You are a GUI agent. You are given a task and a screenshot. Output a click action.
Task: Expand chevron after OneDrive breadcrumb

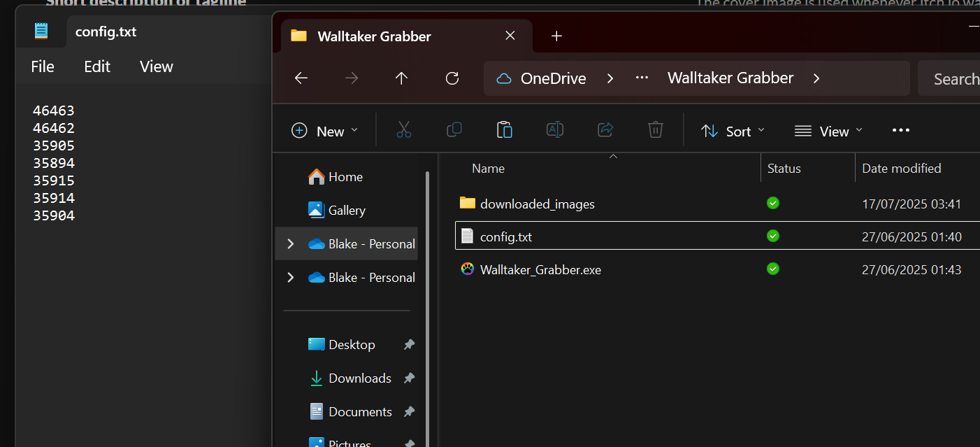click(610, 78)
